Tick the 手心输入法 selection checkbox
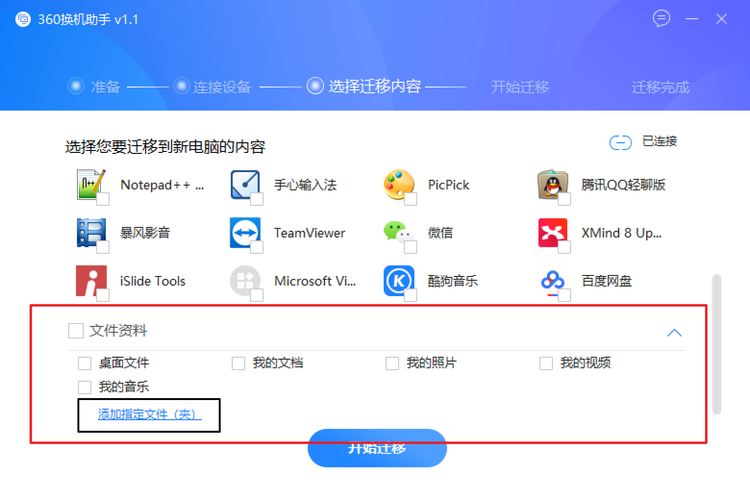 tap(257, 199)
